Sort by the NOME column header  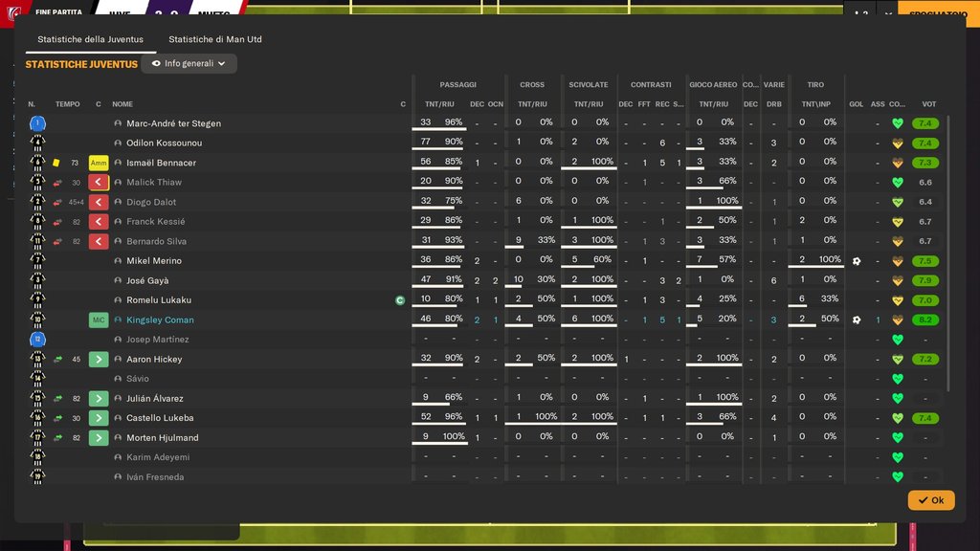122,104
